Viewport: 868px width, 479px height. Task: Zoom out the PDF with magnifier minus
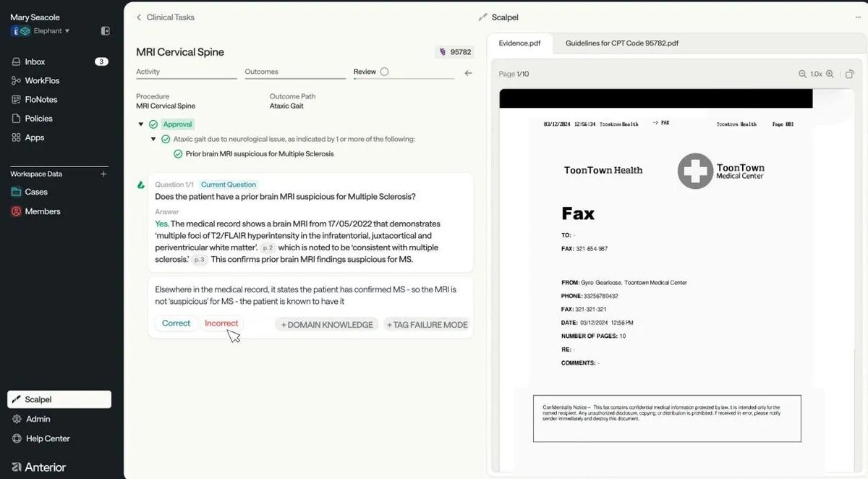[x=802, y=74]
